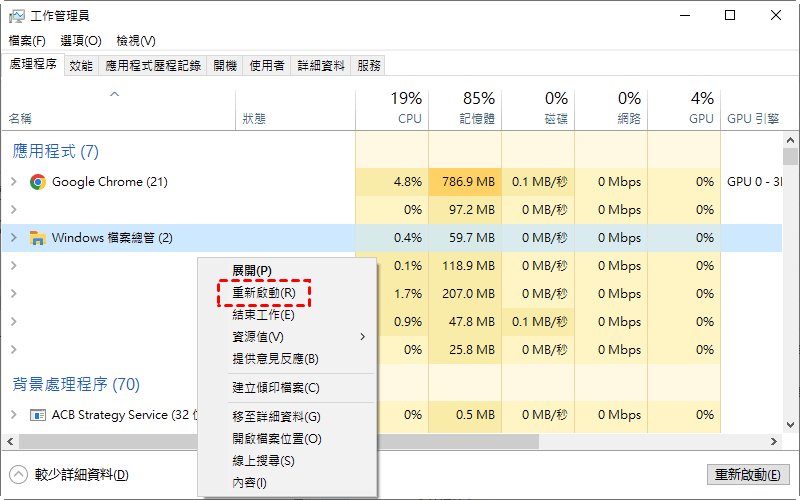Choose 展開(P) in the context menu

coord(287,270)
